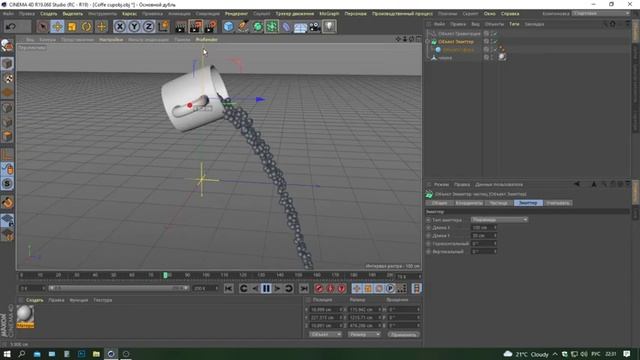Click the Длина Y stepper arrows
The image size is (640, 360).
click(x=495, y=236)
